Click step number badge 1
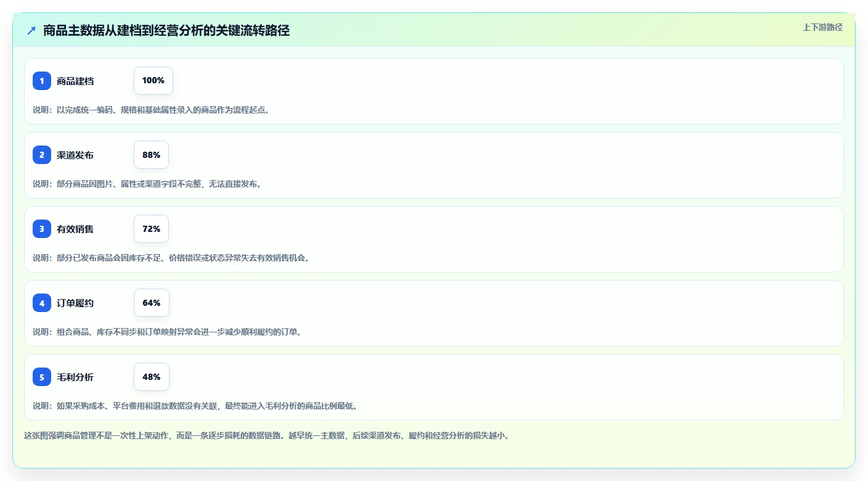This screenshot has width=868, height=481. tap(42, 81)
